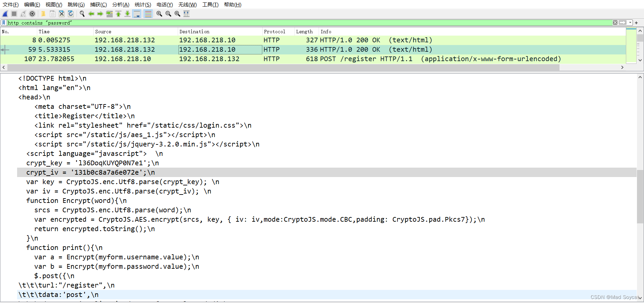
Task: Close this capture file
Action: (61, 14)
